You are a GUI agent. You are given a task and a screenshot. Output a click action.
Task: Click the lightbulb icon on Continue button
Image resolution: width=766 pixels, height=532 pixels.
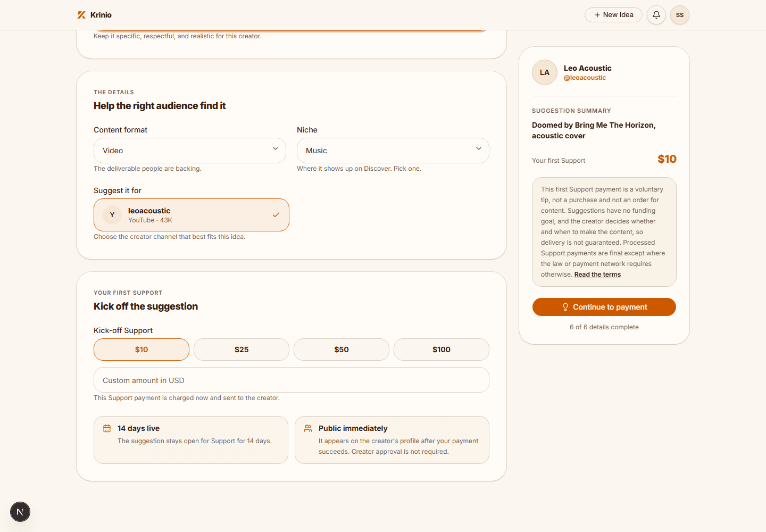click(x=565, y=307)
